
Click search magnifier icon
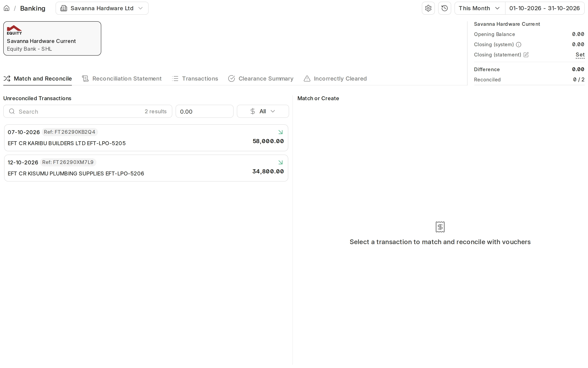click(x=12, y=111)
